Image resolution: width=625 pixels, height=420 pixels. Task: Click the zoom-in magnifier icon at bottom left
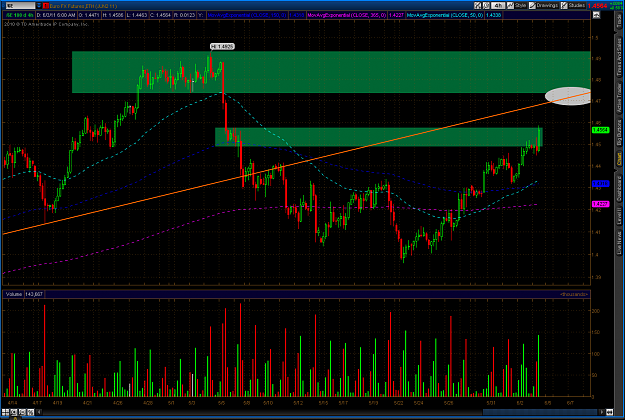click(14, 412)
